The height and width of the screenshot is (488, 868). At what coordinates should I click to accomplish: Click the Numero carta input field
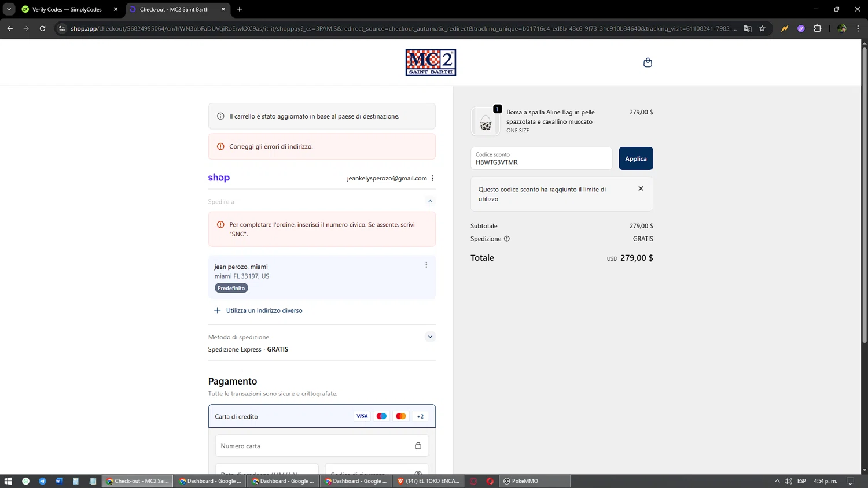click(322, 446)
